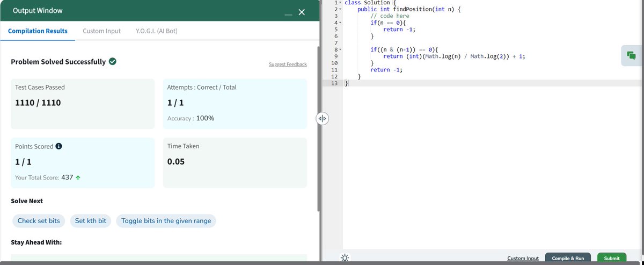
Task: Click the // code here comment line
Action: (x=390, y=16)
